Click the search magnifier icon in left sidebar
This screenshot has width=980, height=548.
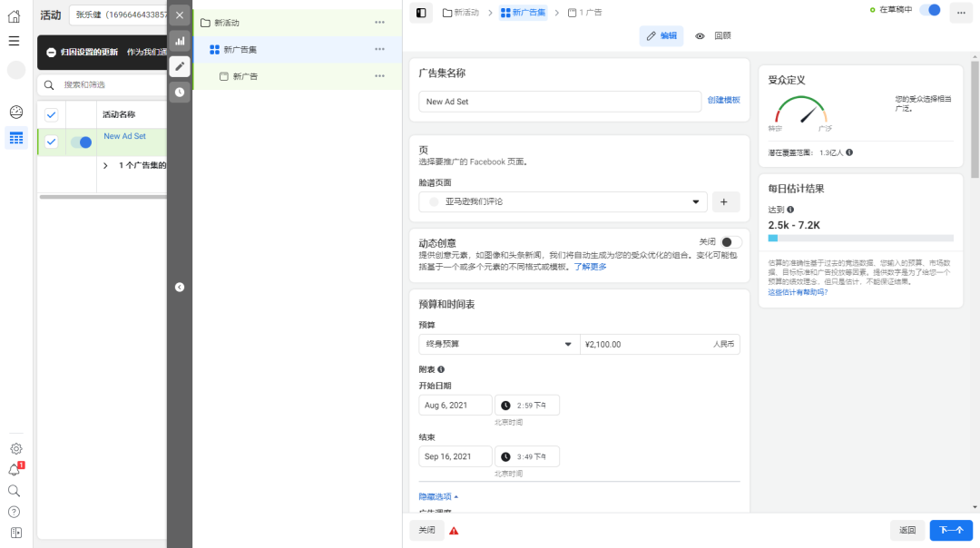click(x=14, y=490)
